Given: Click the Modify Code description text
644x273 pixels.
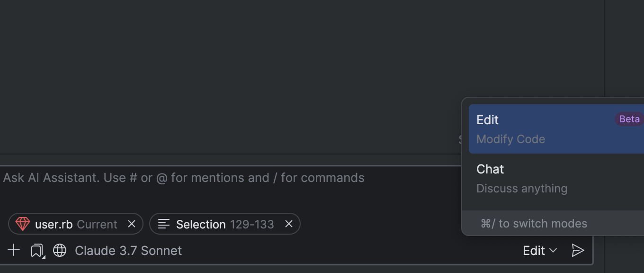Looking at the screenshot, I should coord(510,139).
